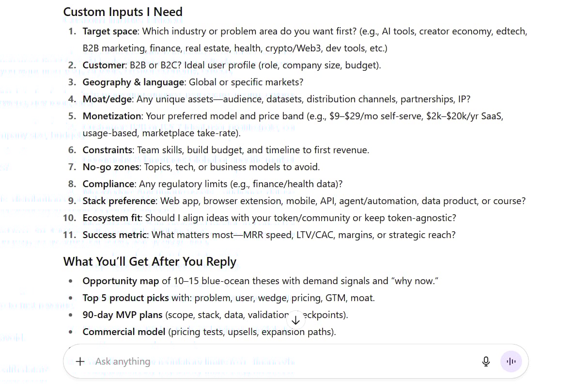The image size is (588, 384).
Task: Click the bold Compliance label
Action: 108,184
